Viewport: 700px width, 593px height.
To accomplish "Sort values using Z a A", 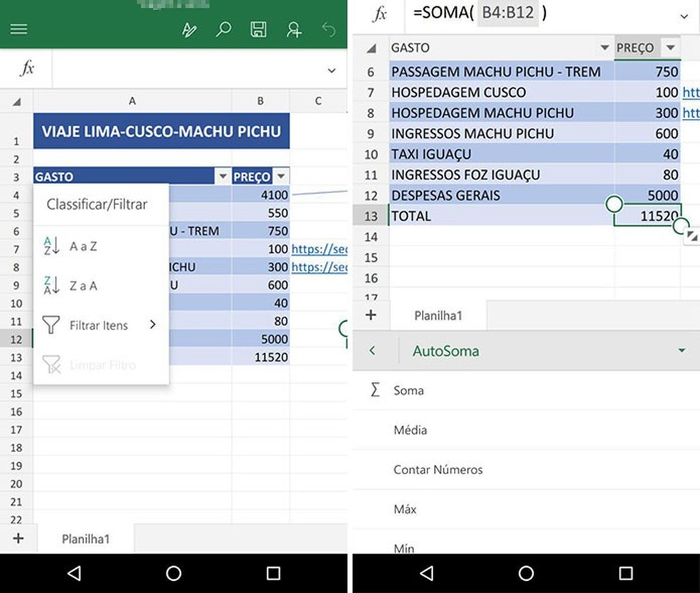I will click(82, 285).
